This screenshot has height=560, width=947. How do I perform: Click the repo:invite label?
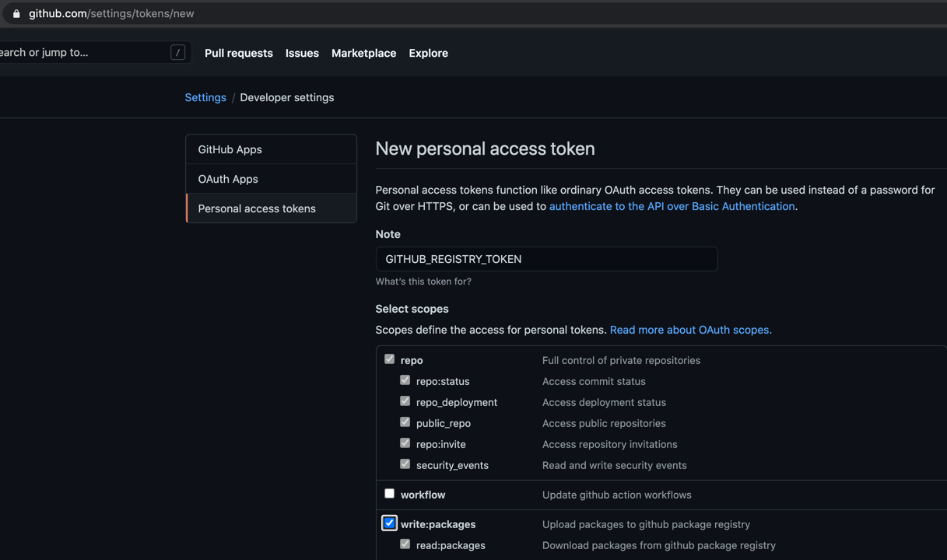(441, 444)
